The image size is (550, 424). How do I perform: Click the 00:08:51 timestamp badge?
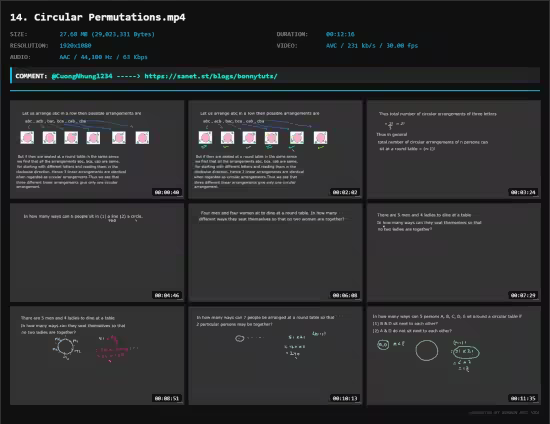point(167,398)
